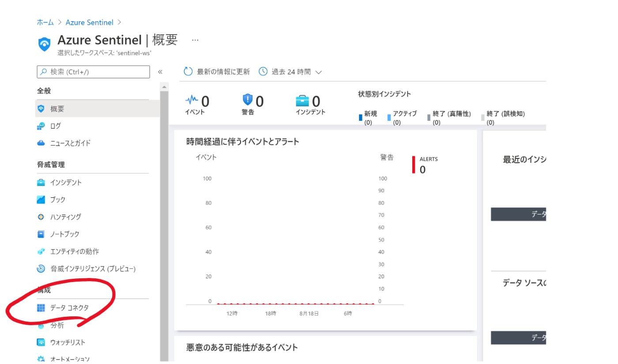Image resolution: width=618 pixels, height=364 pixels.
Task: Click the ログ icon in sidebar
Action: pyautogui.click(x=41, y=126)
